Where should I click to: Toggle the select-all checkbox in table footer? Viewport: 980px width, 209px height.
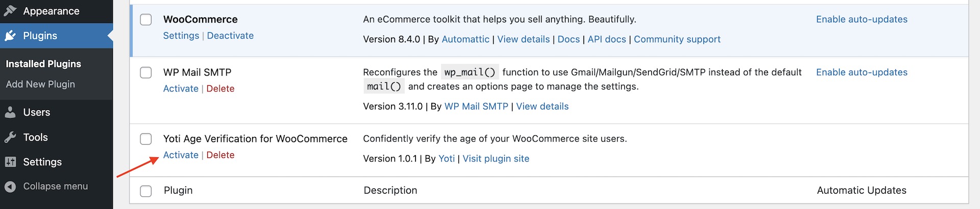point(146,191)
